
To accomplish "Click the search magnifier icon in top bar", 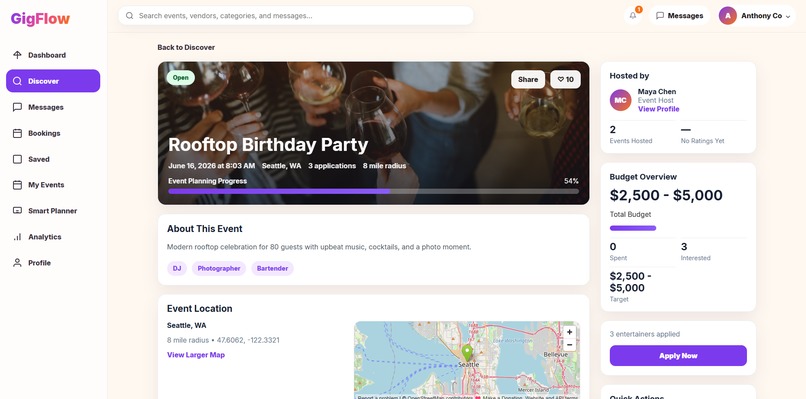I will [x=130, y=16].
